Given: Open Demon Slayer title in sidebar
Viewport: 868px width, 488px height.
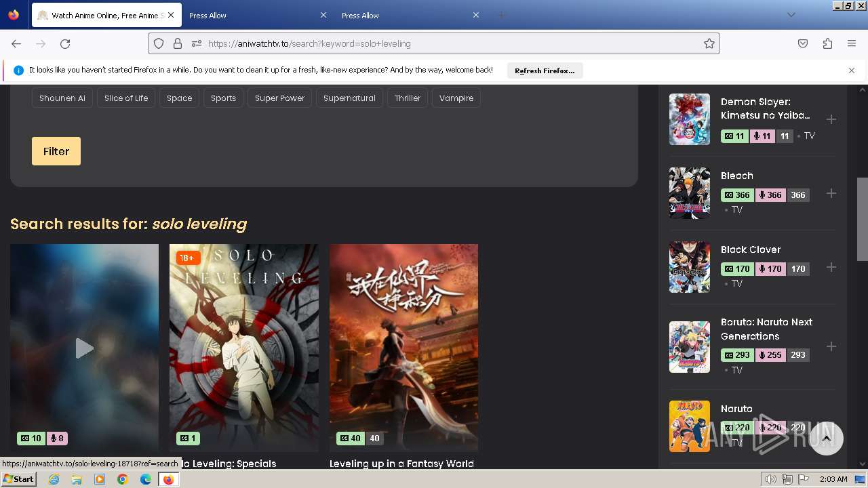Looking at the screenshot, I should (x=765, y=108).
